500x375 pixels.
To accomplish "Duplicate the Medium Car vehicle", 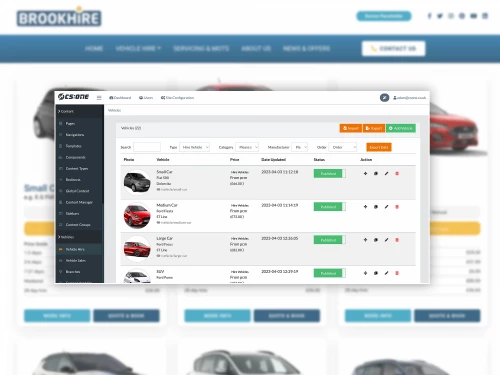I will point(376,207).
